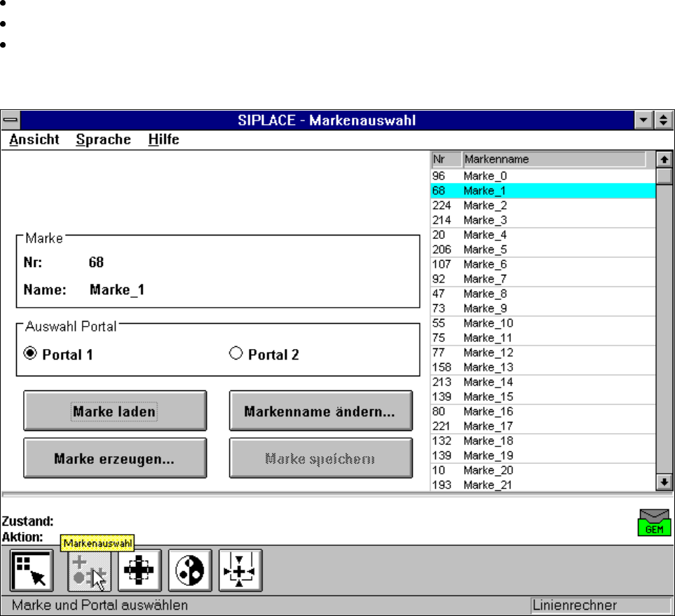Click the status text Marke und Portal auswählen
This screenshot has width=675, height=616.
[x=100, y=605]
